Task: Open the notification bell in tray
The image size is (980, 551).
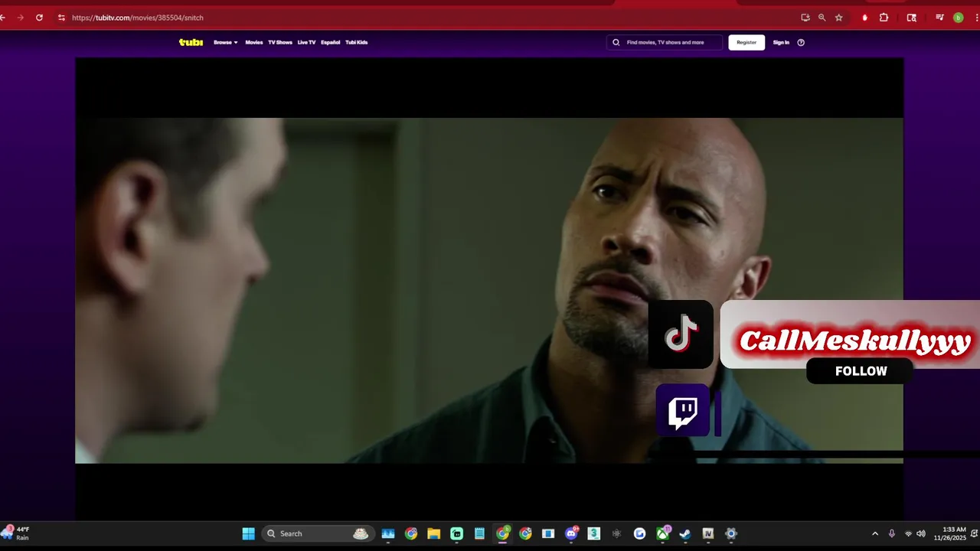Action: (x=975, y=533)
